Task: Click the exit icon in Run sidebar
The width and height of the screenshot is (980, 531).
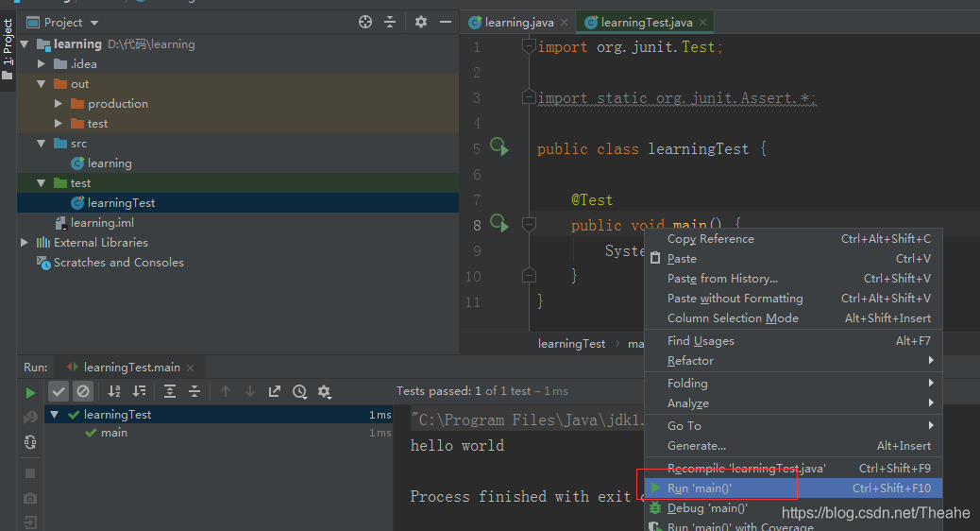Action: tap(30, 522)
